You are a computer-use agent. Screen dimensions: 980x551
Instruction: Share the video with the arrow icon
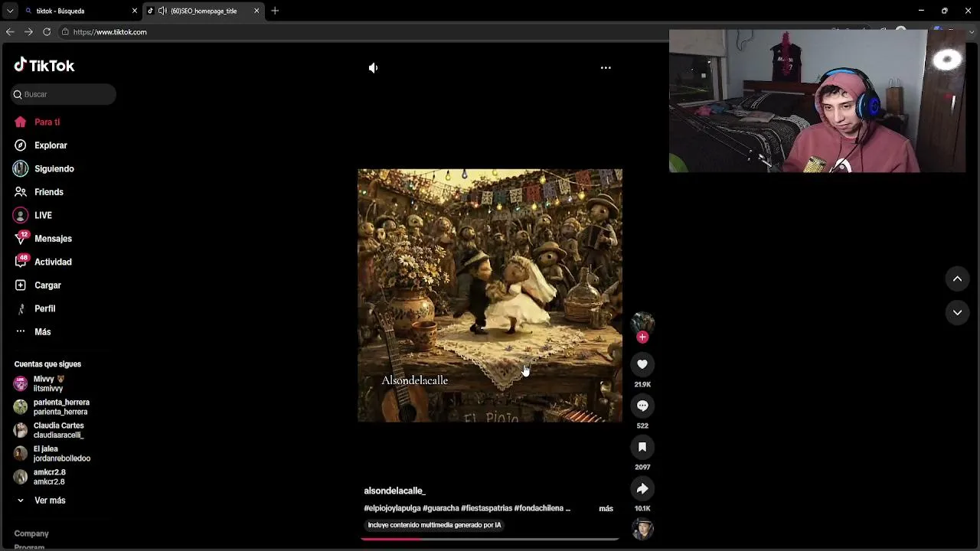(x=642, y=488)
